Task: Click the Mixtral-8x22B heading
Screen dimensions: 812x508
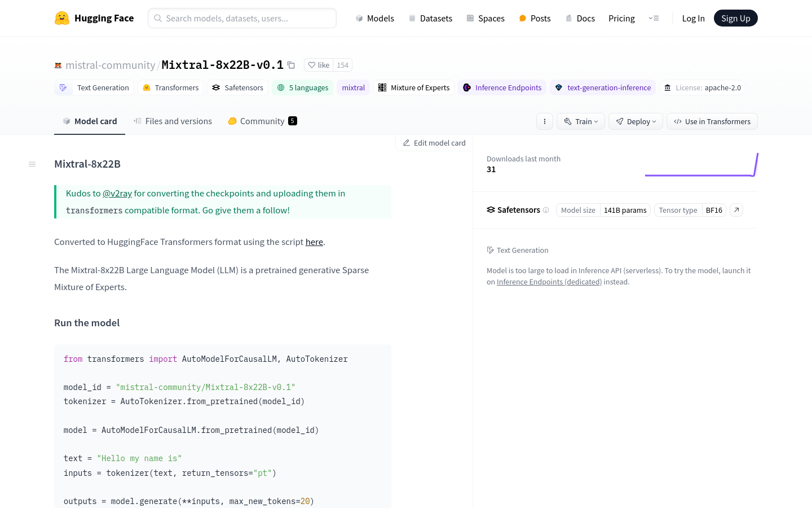Action: (87, 164)
